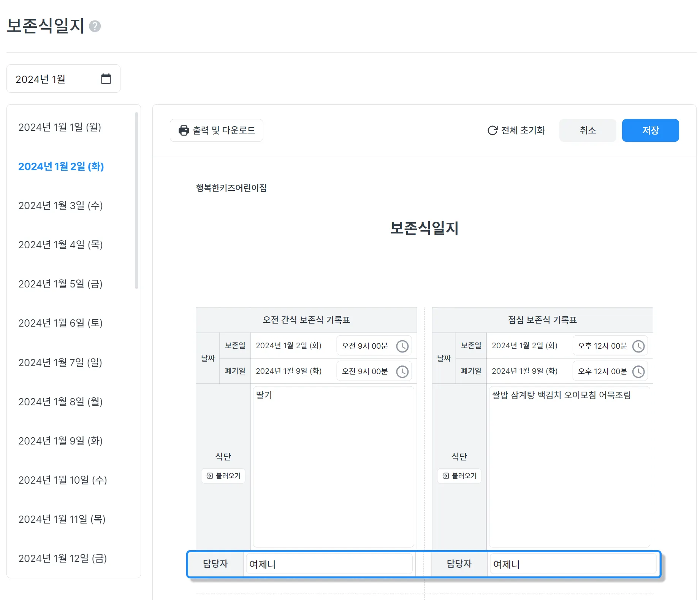Click the 점심 보존식 기록표 header
This screenshot has height=600, width=700.
click(542, 320)
